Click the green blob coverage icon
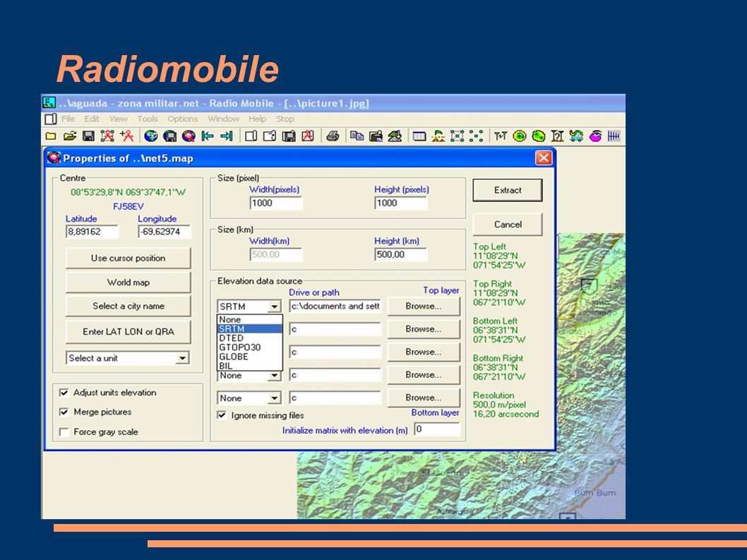This screenshot has width=747, height=560. click(x=539, y=136)
